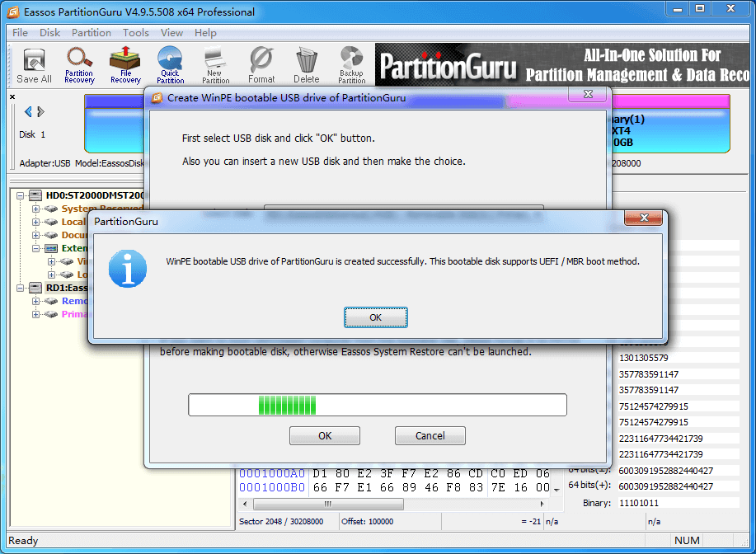
Task: Click the blue information icon in message box
Action: point(127,269)
